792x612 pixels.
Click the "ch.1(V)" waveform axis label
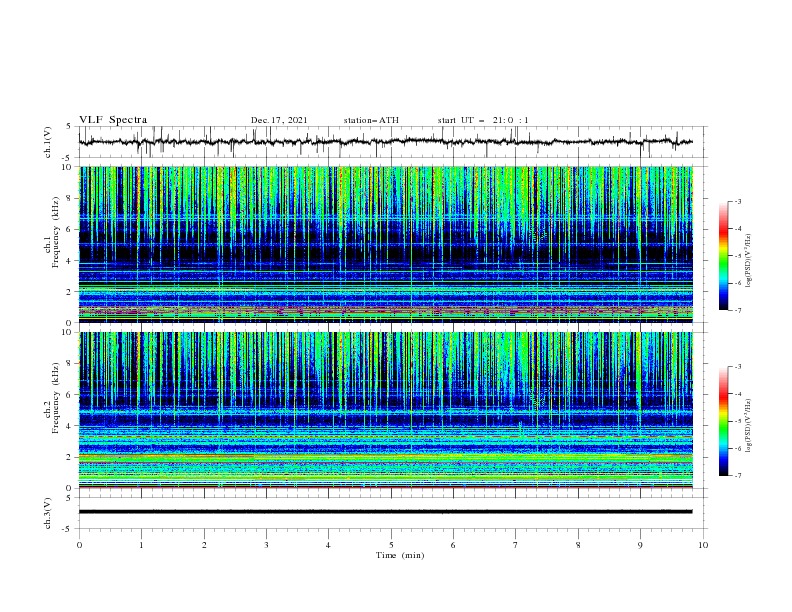(x=48, y=142)
